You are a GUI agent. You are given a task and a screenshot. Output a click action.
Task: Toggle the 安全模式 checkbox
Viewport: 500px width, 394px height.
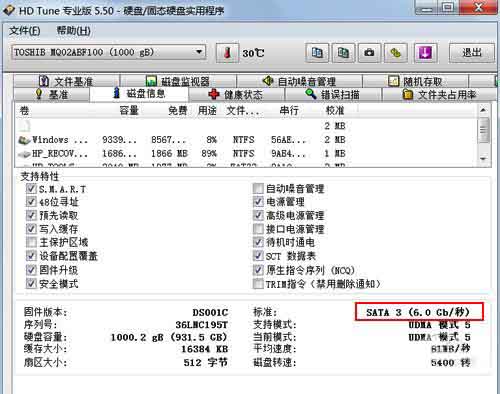31,284
